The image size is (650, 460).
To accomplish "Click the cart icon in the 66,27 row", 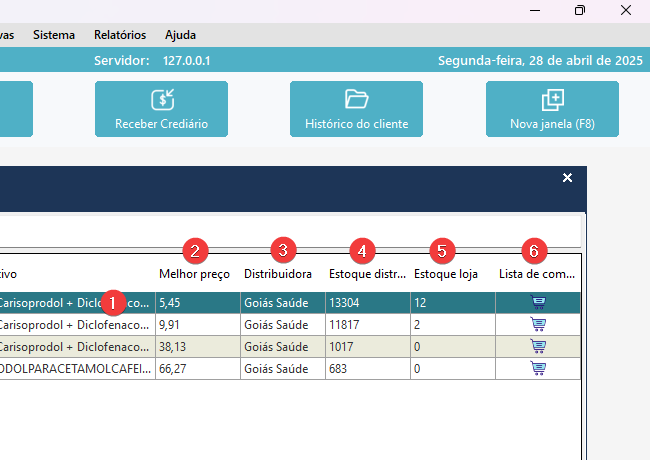I will 538,368.
